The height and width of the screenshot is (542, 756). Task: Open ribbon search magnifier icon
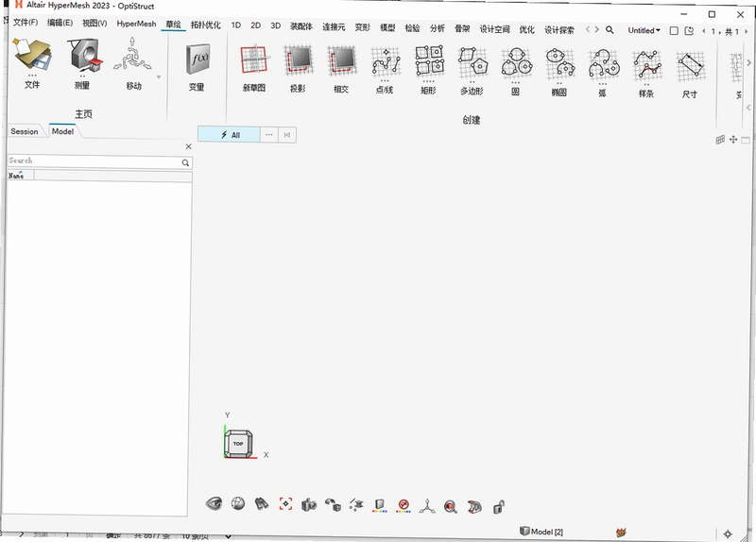(x=610, y=30)
